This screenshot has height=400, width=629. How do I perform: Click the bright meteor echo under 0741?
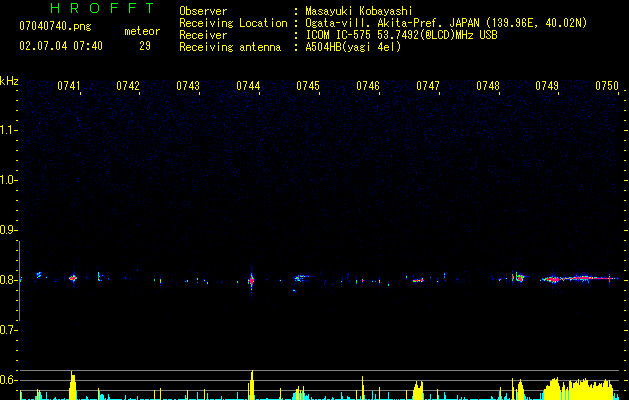pos(73,278)
